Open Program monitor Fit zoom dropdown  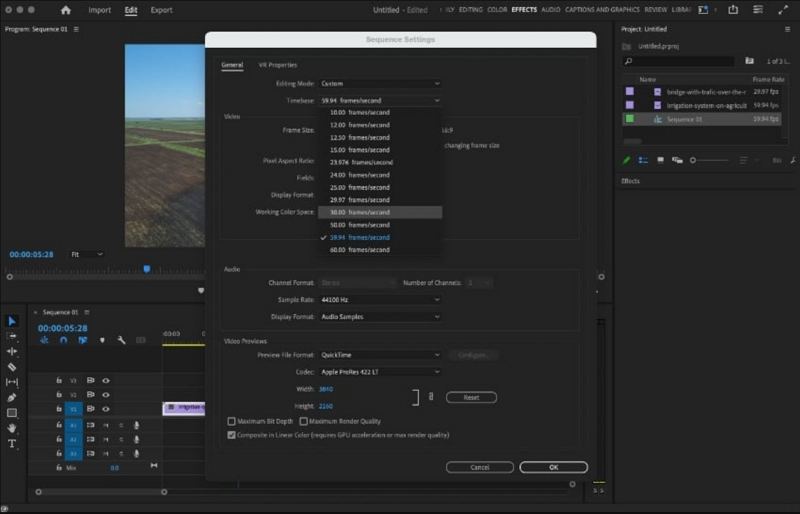pyautogui.click(x=87, y=254)
